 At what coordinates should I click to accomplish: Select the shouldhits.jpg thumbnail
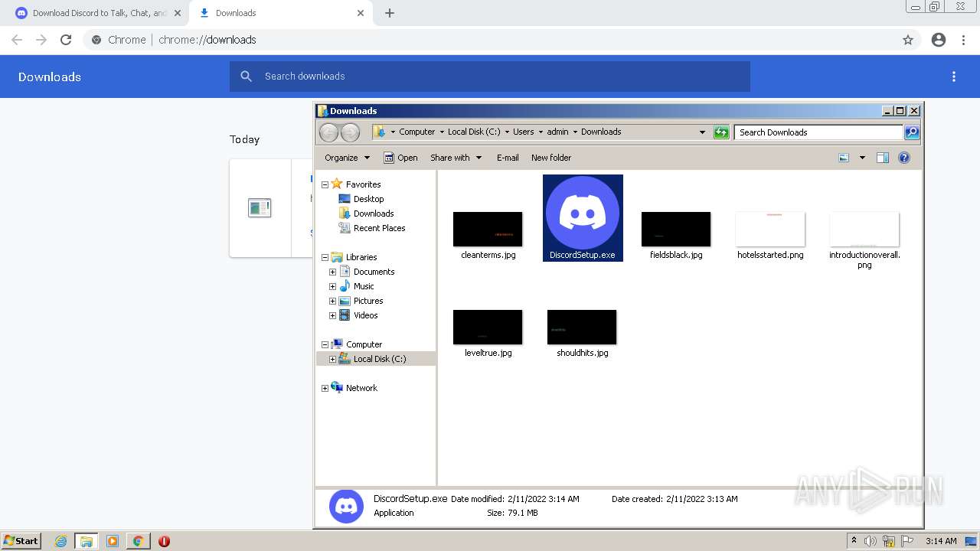click(582, 327)
